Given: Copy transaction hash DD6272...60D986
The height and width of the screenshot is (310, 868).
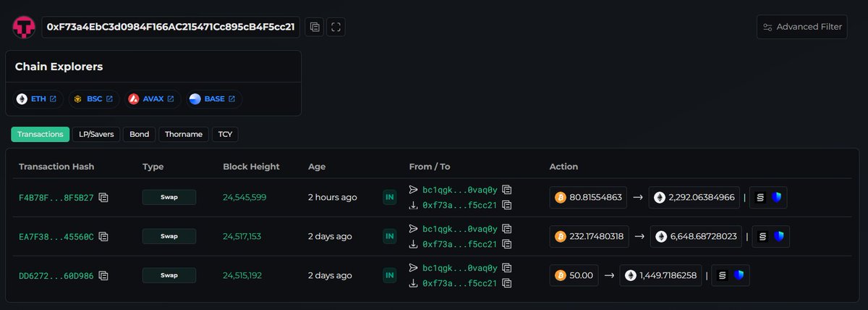Looking at the screenshot, I should coord(104,275).
